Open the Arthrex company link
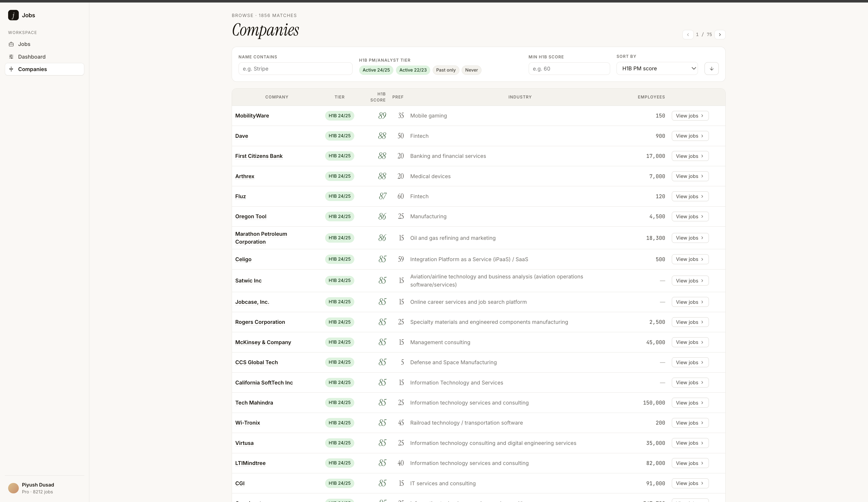Image resolution: width=868 pixels, height=502 pixels. point(245,176)
